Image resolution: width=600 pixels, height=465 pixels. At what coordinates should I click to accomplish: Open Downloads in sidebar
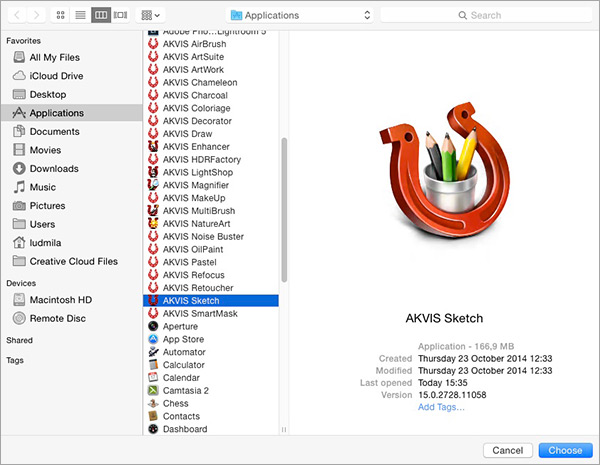[x=72, y=168]
